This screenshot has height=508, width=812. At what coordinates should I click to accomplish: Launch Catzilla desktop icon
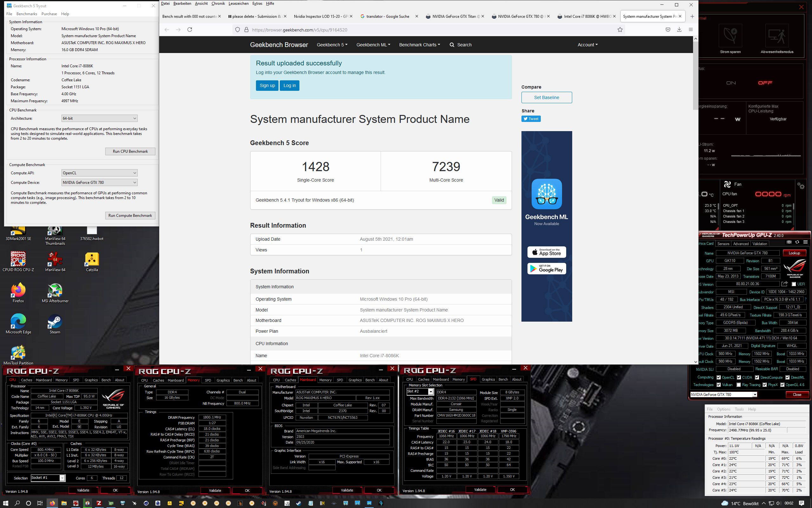(92, 261)
